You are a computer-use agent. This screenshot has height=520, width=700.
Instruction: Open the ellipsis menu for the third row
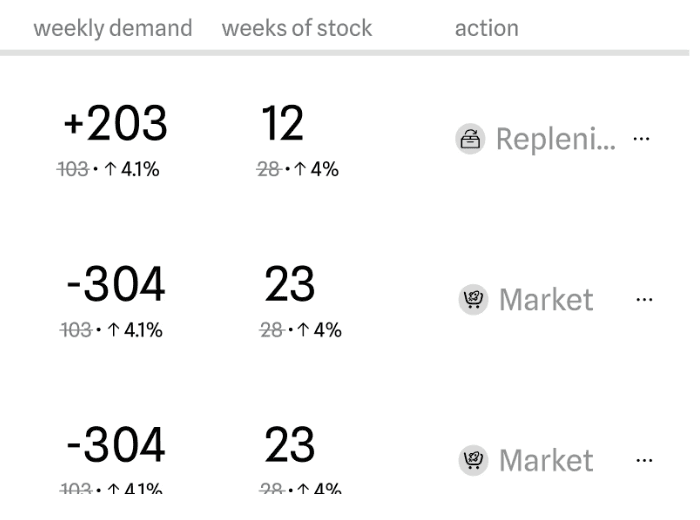[644, 460]
